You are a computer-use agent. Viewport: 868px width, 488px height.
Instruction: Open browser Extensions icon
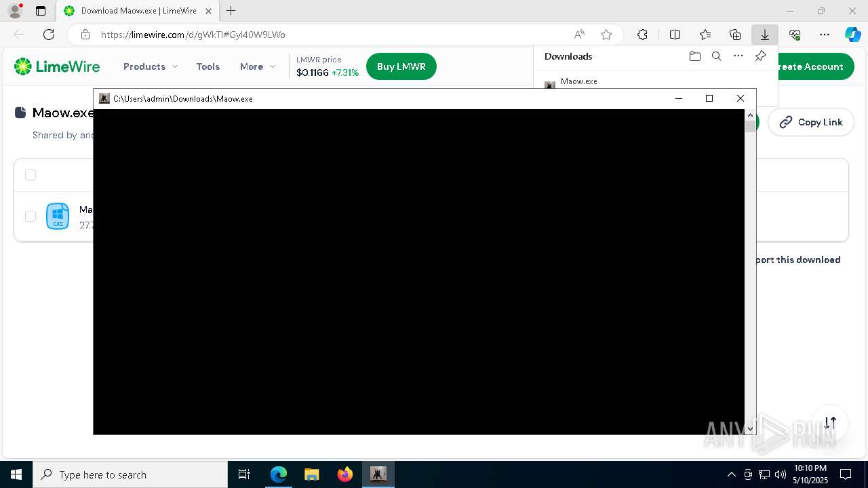tap(642, 35)
